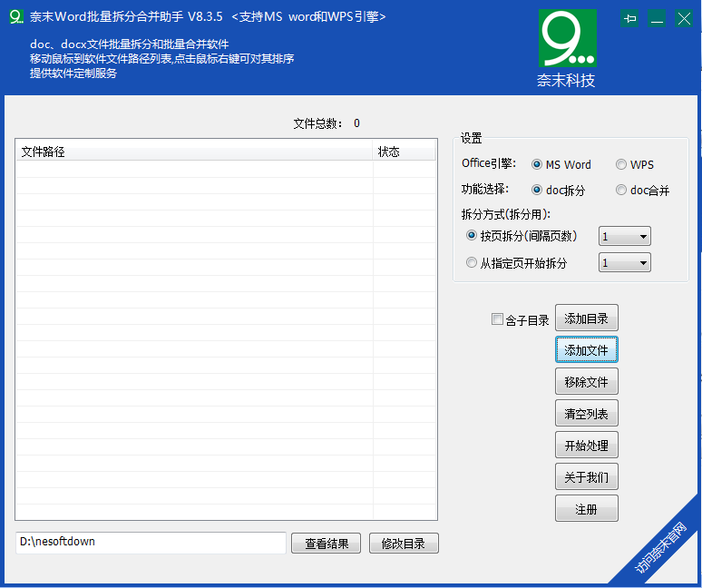Open the 按页拆分 interval pages dropdown
The height and width of the screenshot is (588, 702).
[625, 236]
